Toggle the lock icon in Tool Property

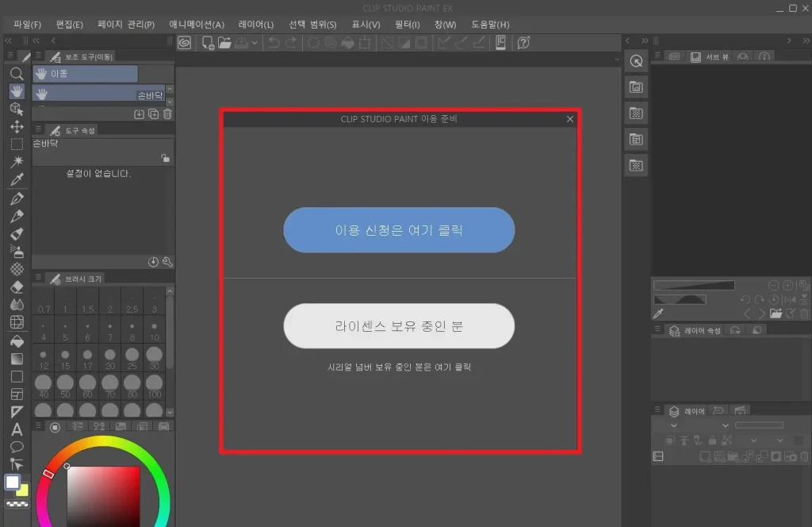click(165, 158)
